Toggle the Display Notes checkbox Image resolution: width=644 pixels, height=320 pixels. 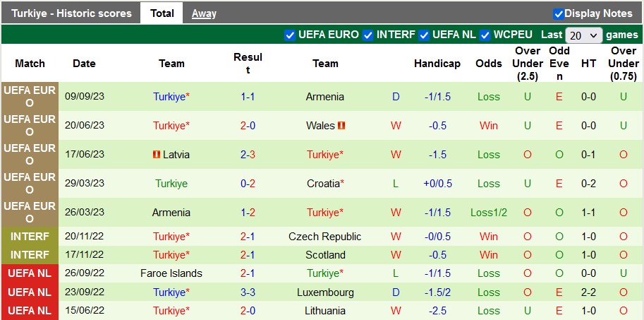pos(559,13)
